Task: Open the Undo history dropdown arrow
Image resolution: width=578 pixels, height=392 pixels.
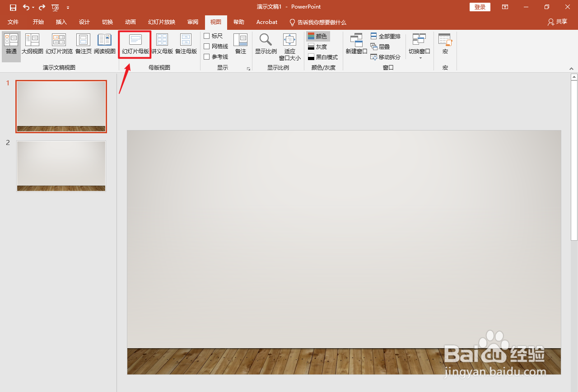Action: 33,8
